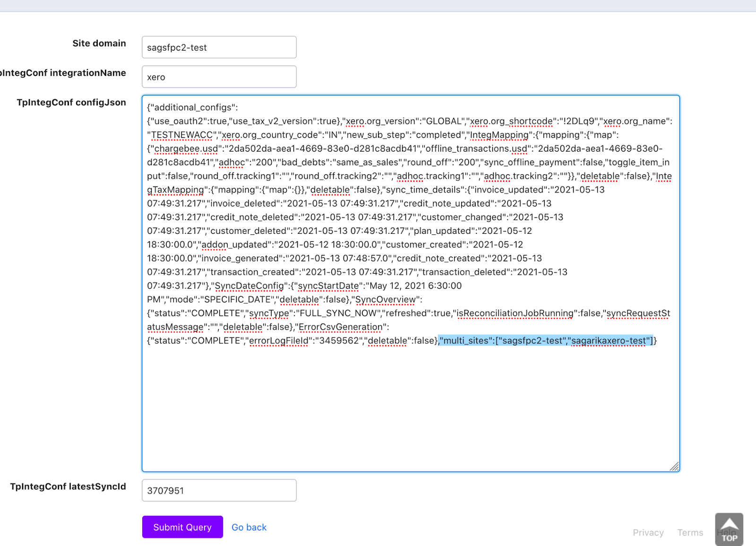Click the additional_configs key at JSON start
Screen dimensions: 756x546
(192, 108)
